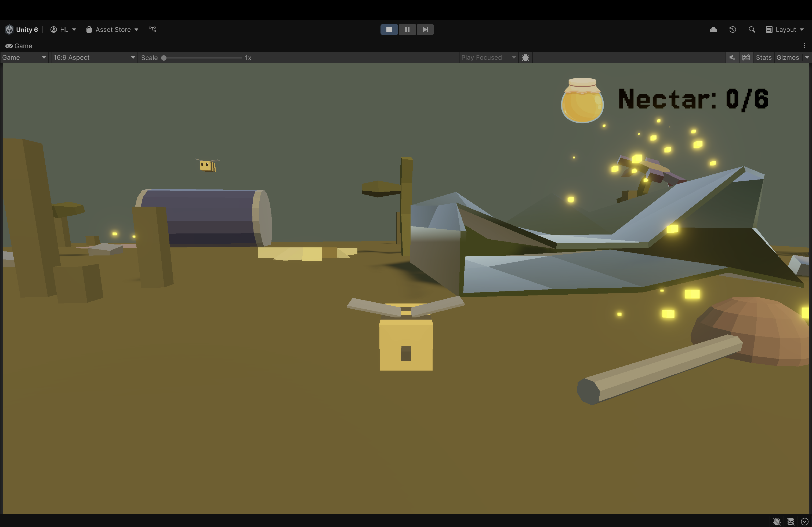Open the Layout dropdown
812x527 pixels.
[785, 30]
